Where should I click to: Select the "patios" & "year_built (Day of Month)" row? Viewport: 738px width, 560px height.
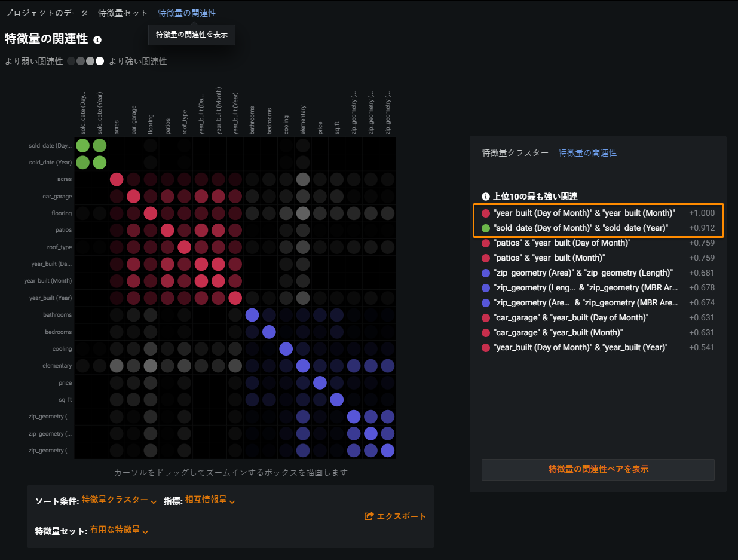[x=562, y=243]
